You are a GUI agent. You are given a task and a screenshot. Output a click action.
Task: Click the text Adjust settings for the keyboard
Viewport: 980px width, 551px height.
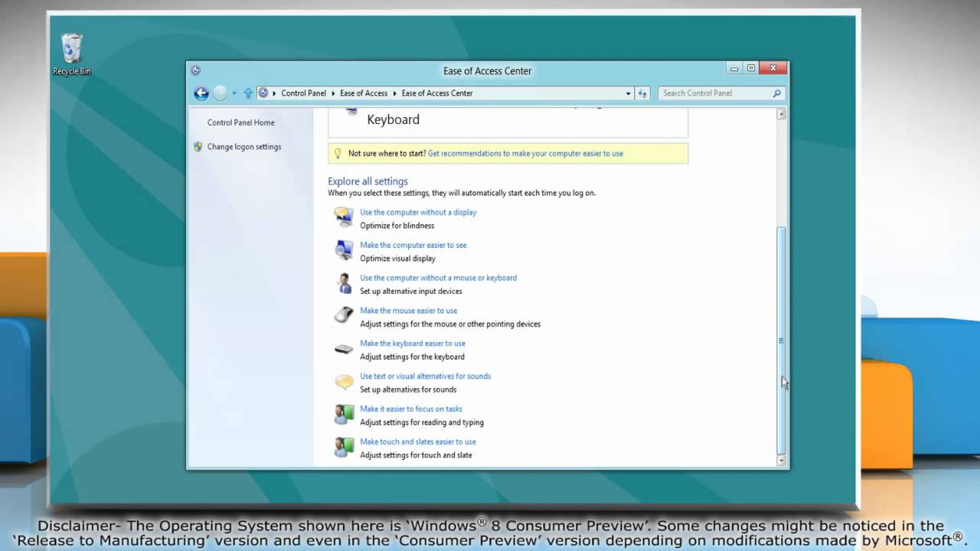[412, 357]
